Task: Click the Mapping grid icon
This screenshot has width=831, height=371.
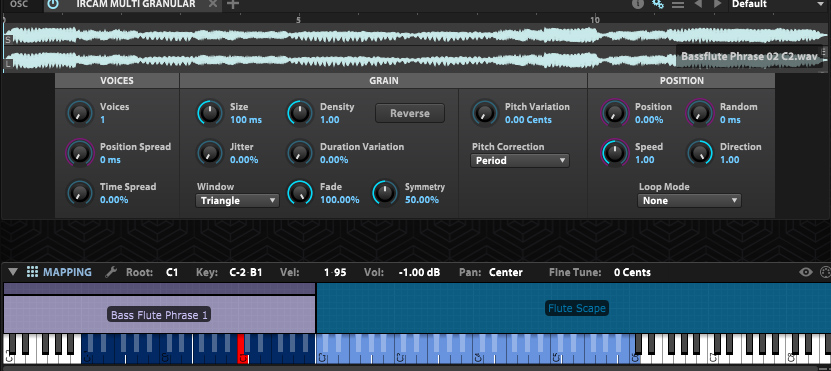Action: [x=32, y=272]
